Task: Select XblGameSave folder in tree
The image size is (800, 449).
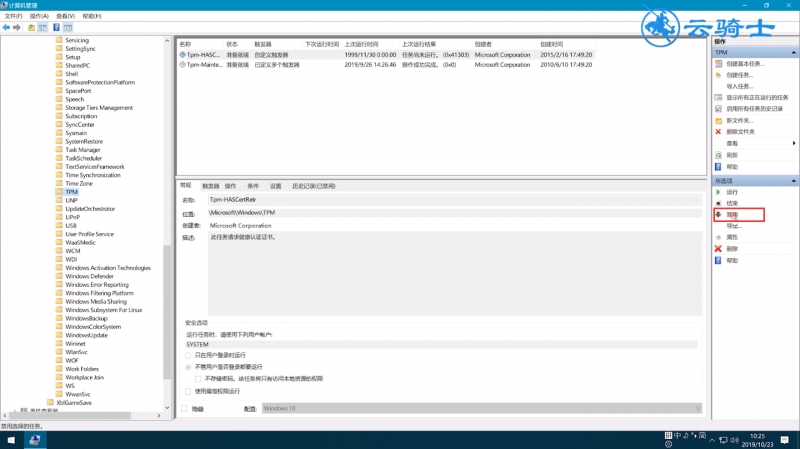Action: click(x=74, y=403)
